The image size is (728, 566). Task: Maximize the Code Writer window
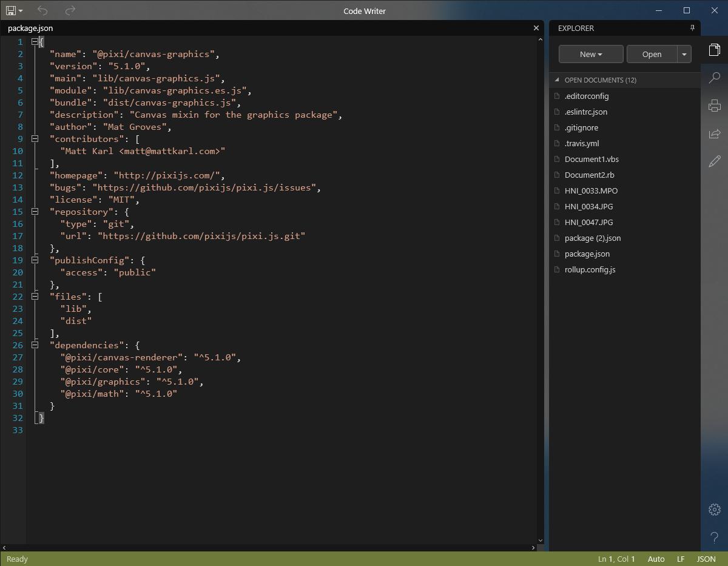click(687, 10)
